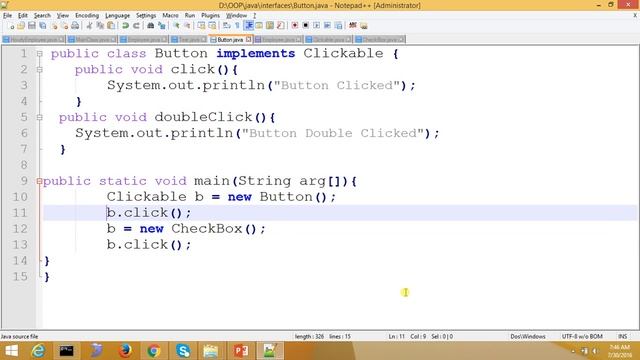Open the Search menu
The image size is (640, 360).
pyautogui.click(x=42, y=16)
